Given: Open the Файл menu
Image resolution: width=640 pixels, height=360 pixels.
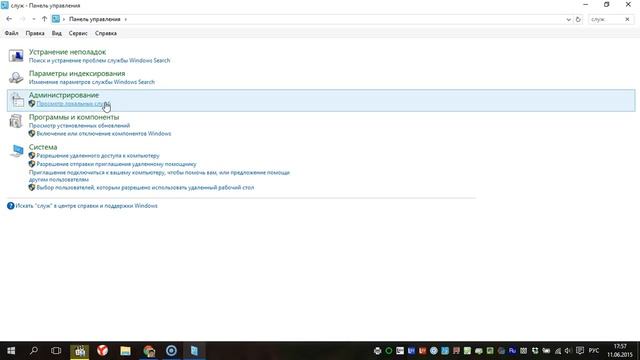Looking at the screenshot, I should [11, 33].
